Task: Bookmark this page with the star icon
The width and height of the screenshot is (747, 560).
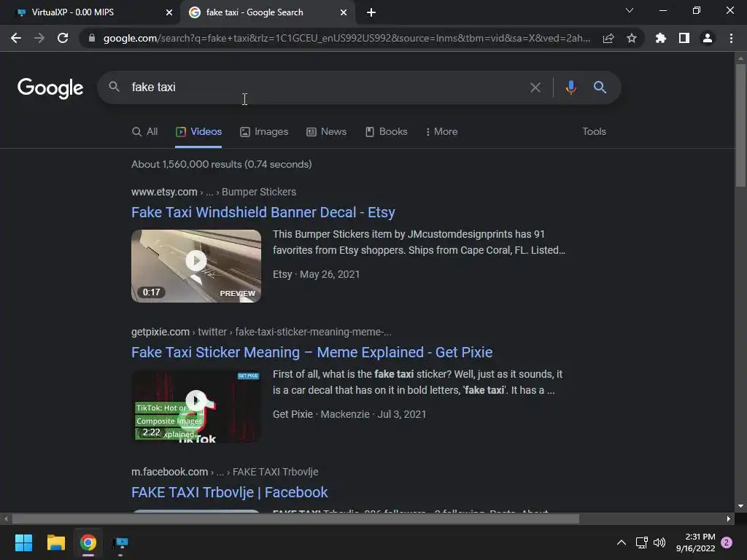Action: coord(632,38)
